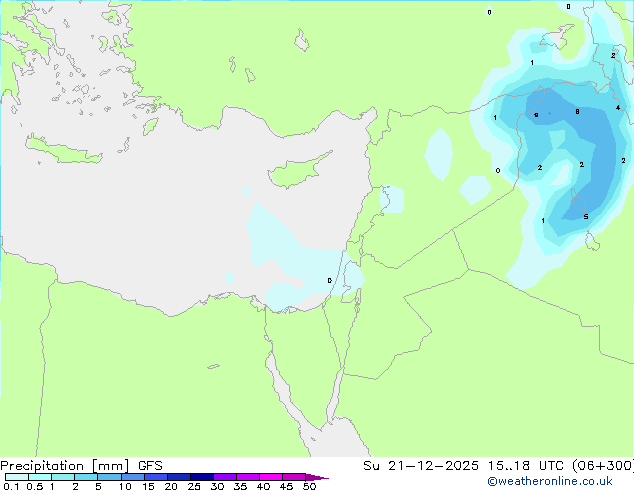634x490 pixels.
Task: Click the 'Su 21-12-2025 15..18 UTC (06+300)' timestamp
Action: click(498, 466)
